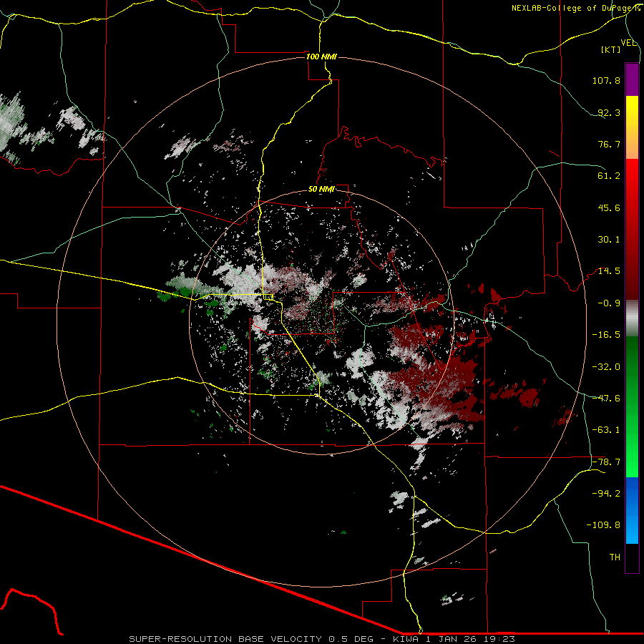This screenshot has height=644, width=644.
Task: Click the 45.6 velocity legend value
Action: (609, 208)
